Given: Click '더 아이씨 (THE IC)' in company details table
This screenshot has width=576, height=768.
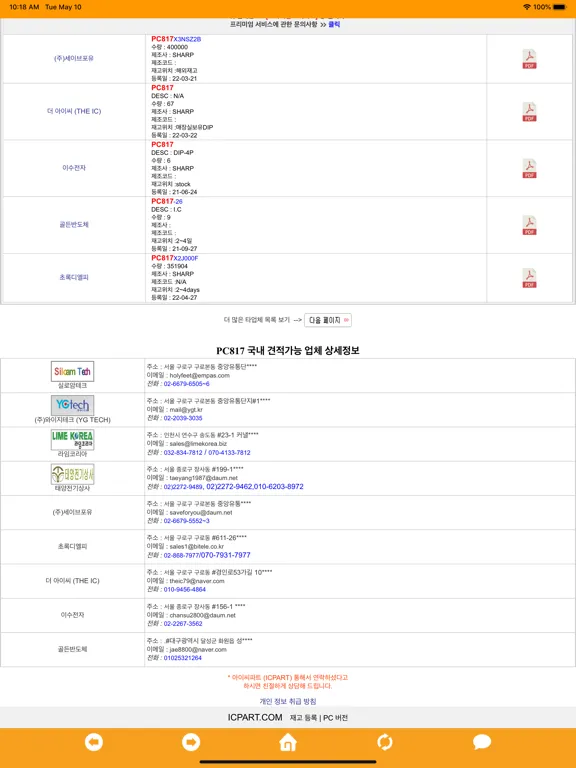Looking at the screenshot, I should coord(72,581).
